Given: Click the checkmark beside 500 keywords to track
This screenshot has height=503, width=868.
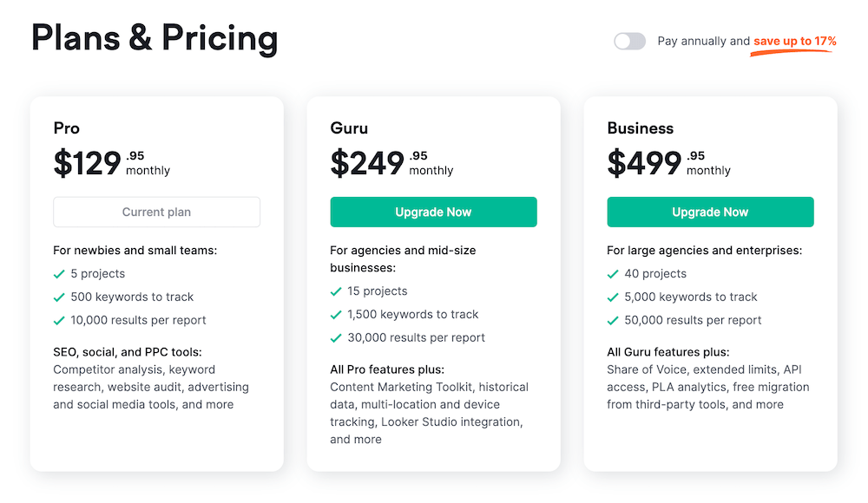Looking at the screenshot, I should click(59, 297).
